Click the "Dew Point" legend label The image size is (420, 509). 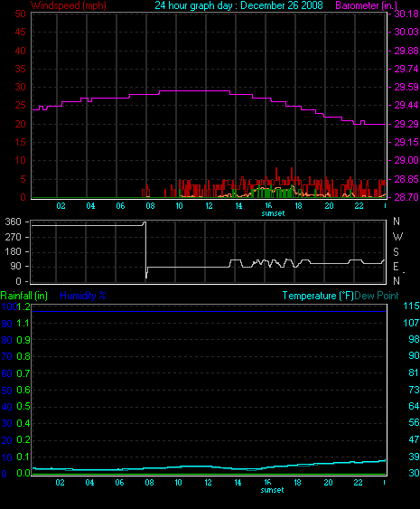tap(377, 296)
